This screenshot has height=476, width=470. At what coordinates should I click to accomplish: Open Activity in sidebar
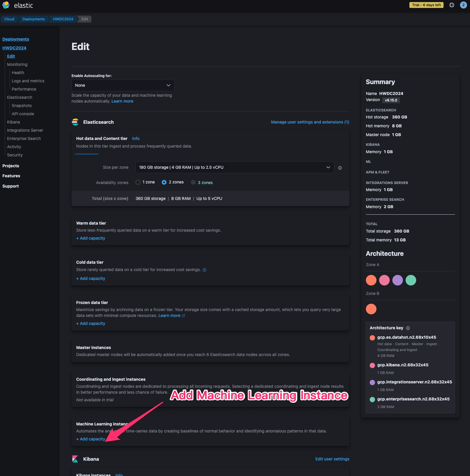pyautogui.click(x=14, y=147)
